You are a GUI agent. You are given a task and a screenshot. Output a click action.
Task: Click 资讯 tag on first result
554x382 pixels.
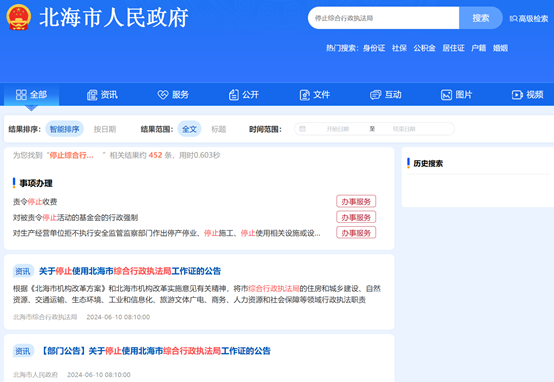pos(23,271)
